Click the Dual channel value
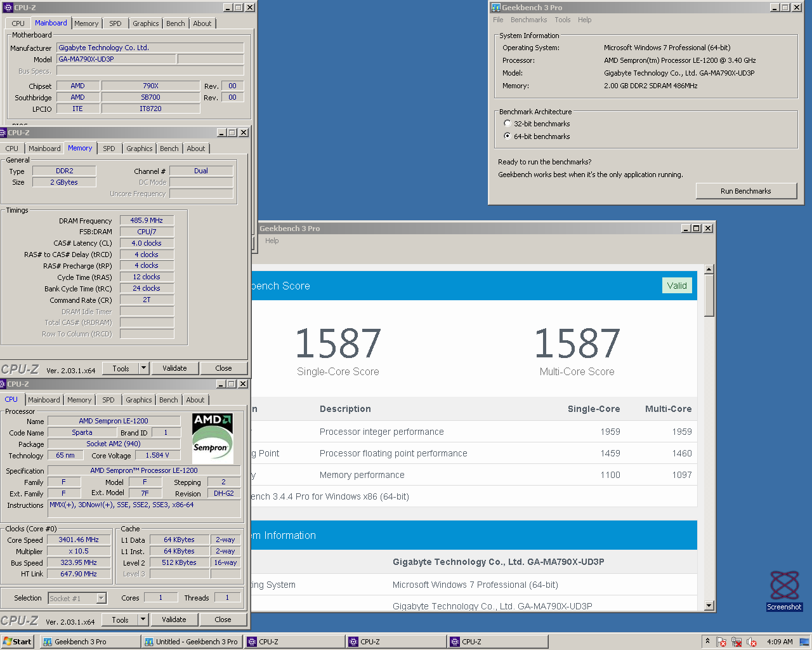The image size is (812, 650). pos(201,171)
